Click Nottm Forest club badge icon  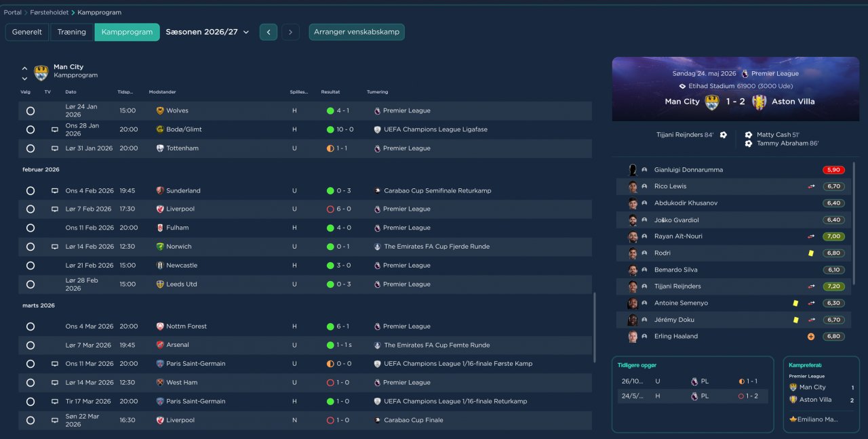pyautogui.click(x=160, y=327)
